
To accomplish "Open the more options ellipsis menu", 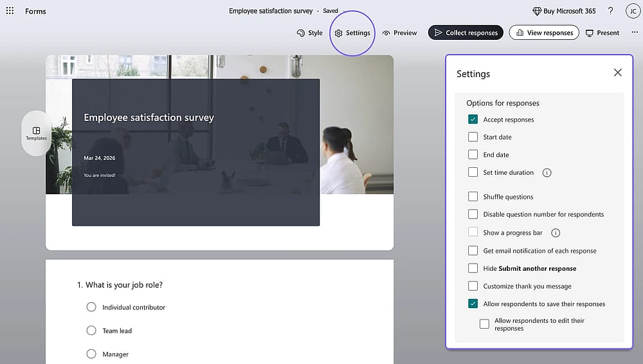I will (635, 32).
